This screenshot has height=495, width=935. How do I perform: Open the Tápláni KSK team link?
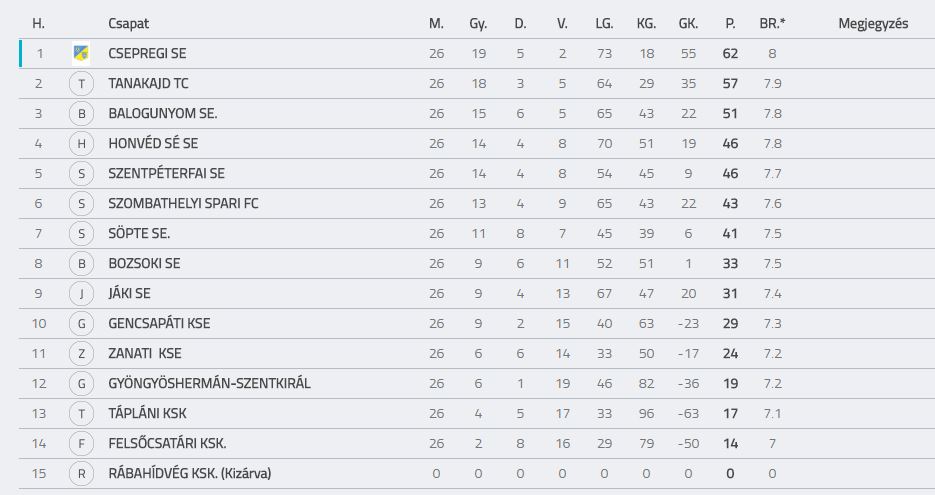(147, 413)
